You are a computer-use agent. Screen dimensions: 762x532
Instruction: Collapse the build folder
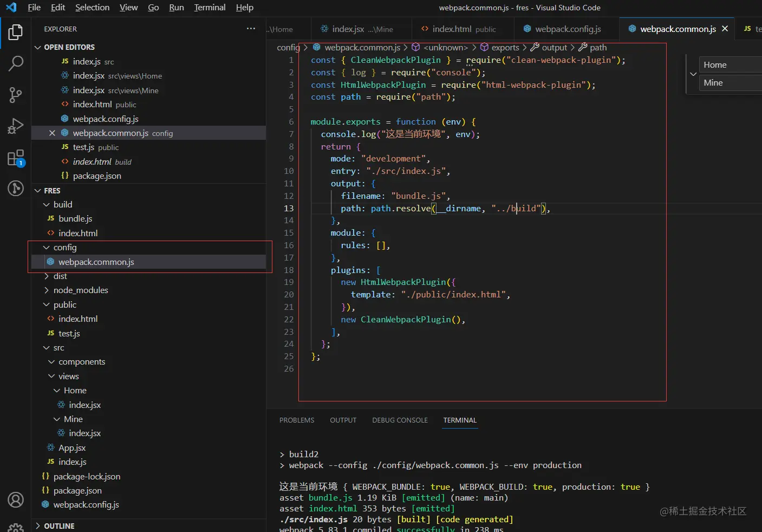click(x=47, y=205)
